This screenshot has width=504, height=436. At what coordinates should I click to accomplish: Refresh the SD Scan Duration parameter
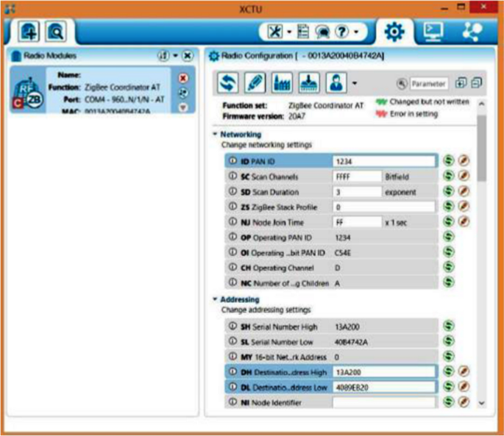point(449,191)
